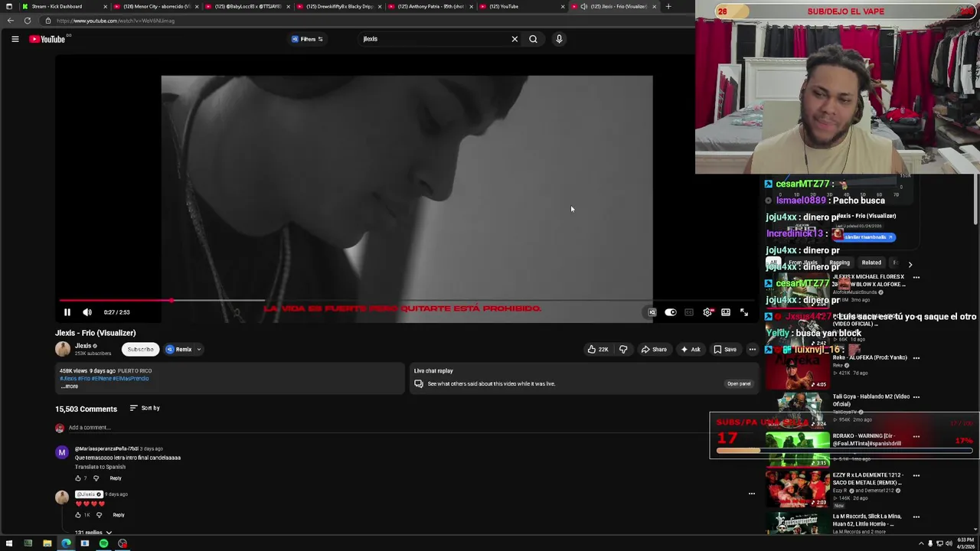The height and width of the screenshot is (551, 980).
Task: Open options for EZZY R x LA DEMENTE video
Action: [x=916, y=475]
